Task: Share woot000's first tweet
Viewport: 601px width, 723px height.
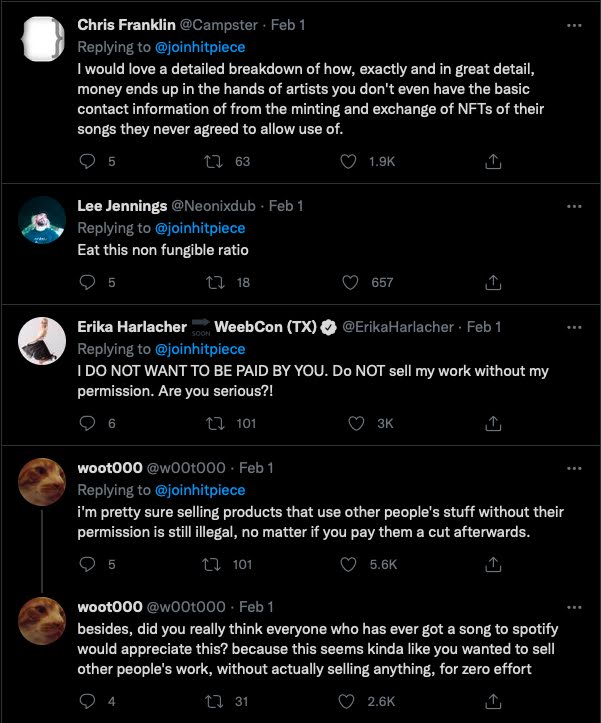Action: click(x=493, y=564)
